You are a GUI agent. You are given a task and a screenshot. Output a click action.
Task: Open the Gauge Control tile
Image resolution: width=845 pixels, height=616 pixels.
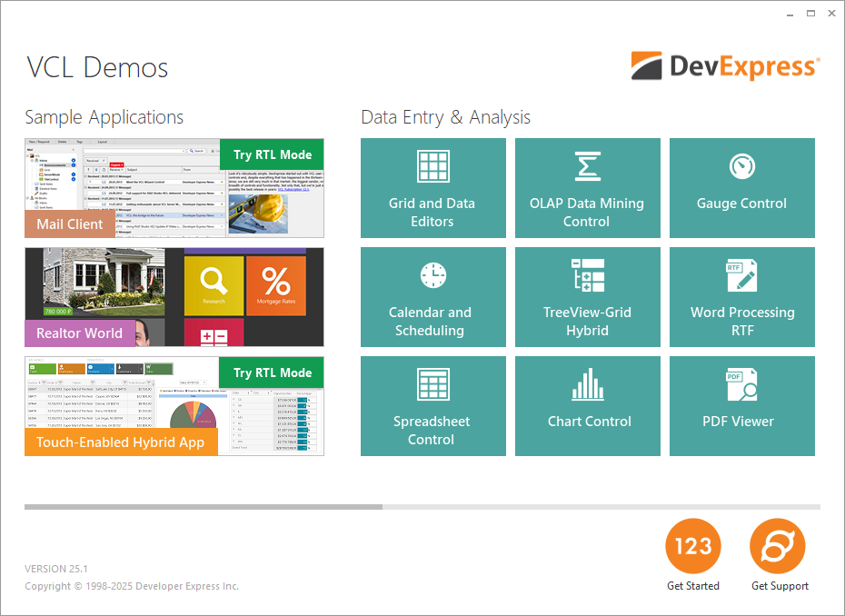[741, 188]
